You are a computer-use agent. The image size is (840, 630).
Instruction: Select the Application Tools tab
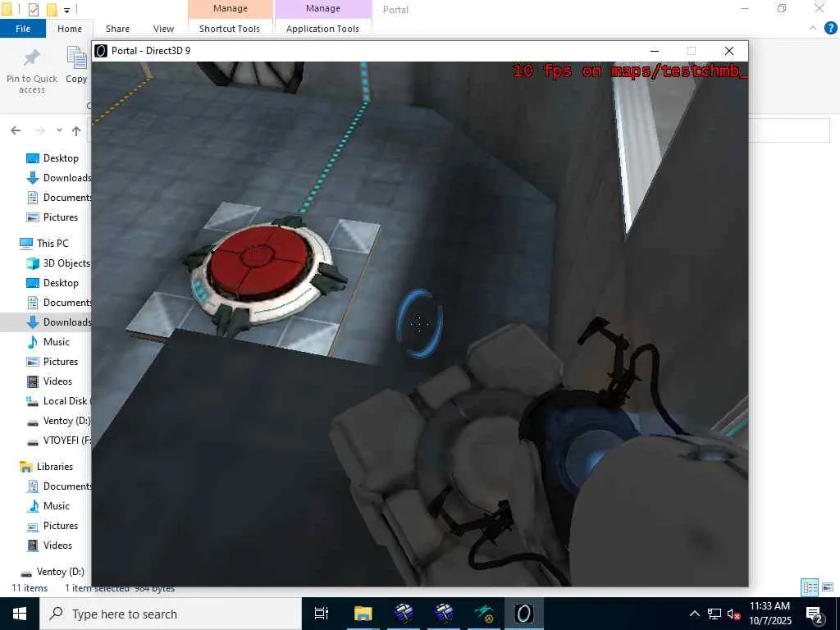322,29
